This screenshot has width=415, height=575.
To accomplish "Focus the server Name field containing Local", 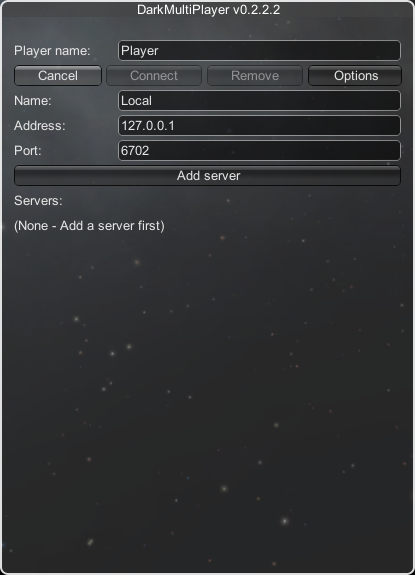I will click(x=259, y=100).
